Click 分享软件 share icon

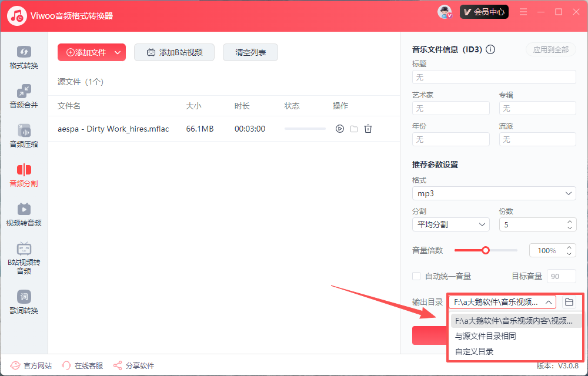(118, 365)
